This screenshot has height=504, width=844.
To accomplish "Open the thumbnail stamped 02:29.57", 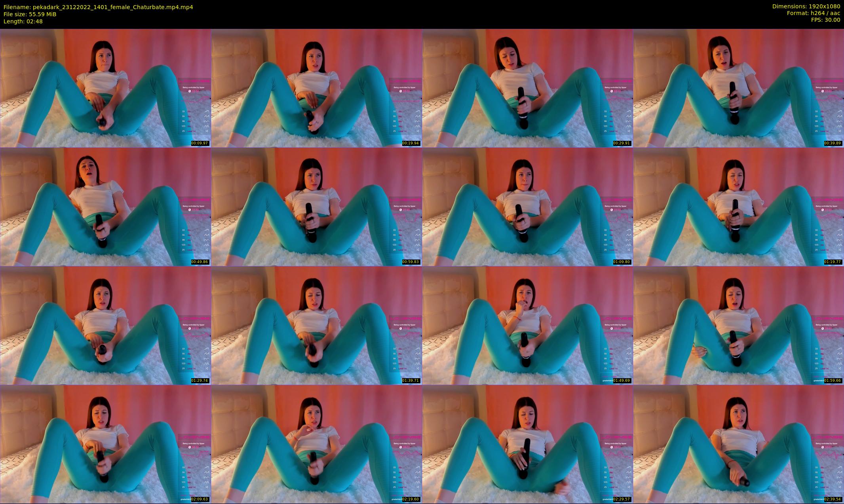I will coord(527,444).
